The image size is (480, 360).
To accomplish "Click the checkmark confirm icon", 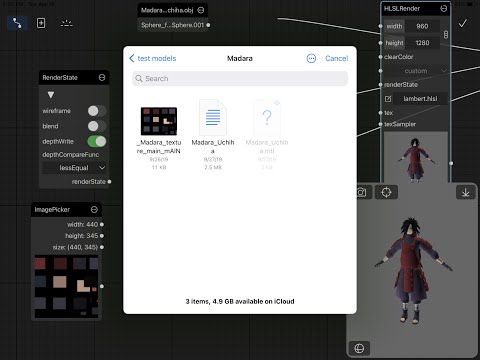I will tap(463, 23).
